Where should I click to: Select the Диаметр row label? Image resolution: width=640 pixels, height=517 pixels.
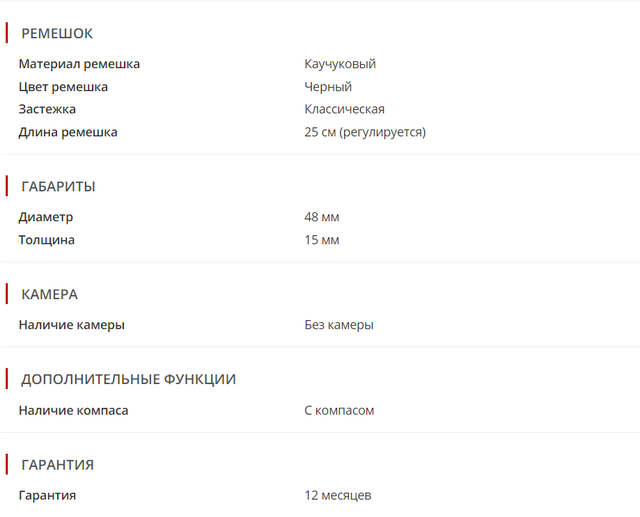click(x=46, y=217)
